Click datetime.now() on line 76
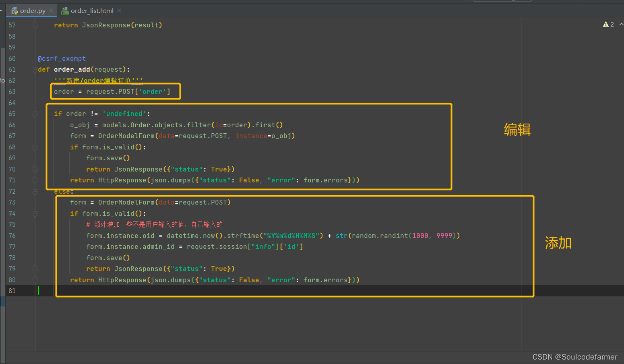This screenshot has height=364, width=624. (195, 236)
